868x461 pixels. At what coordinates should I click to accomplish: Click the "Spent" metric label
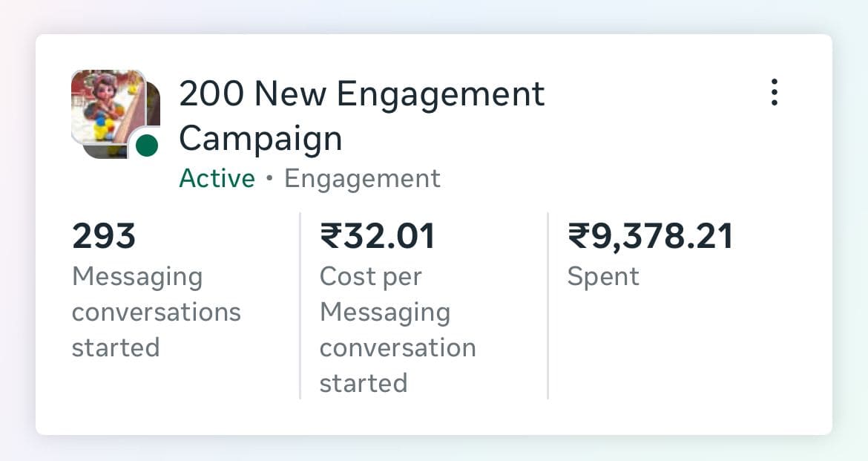pyautogui.click(x=603, y=277)
